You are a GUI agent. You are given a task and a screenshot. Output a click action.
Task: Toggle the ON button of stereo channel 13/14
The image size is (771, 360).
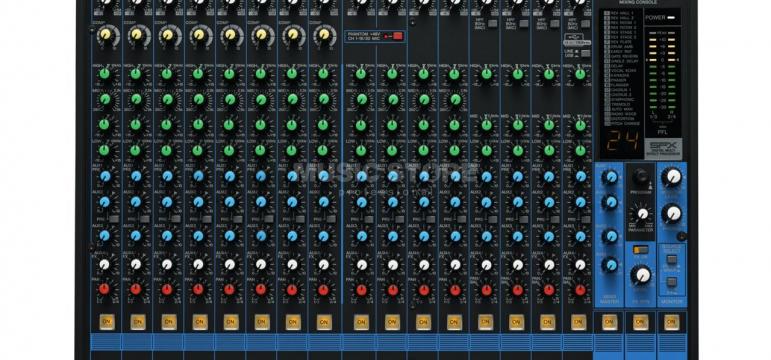(x=485, y=322)
